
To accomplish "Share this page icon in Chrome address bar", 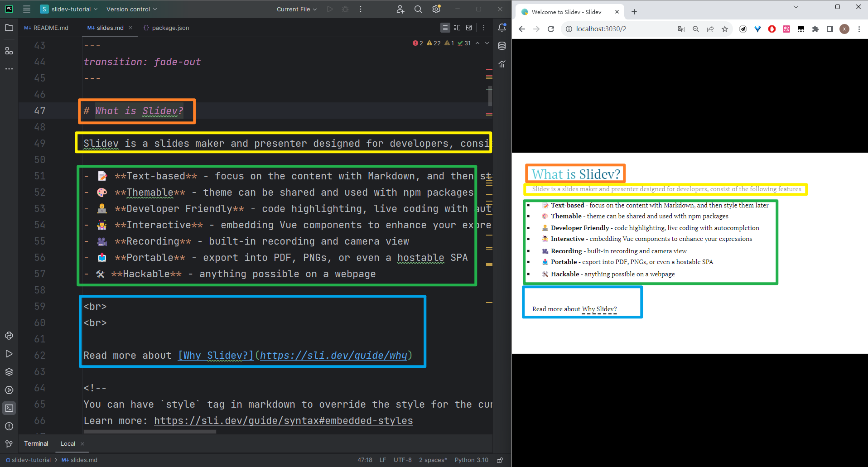I will click(x=710, y=29).
